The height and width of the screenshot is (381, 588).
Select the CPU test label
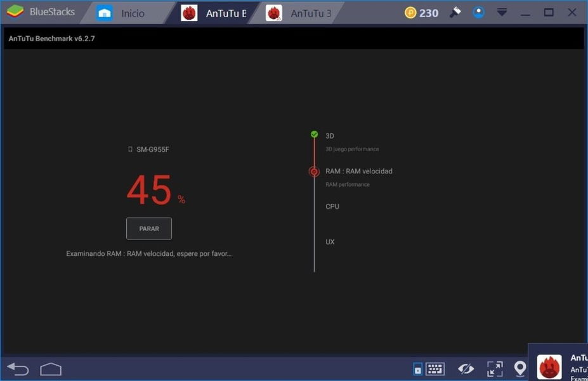[x=332, y=206]
